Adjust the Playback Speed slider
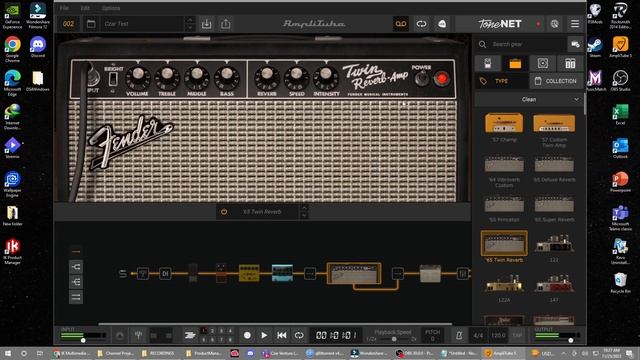Viewport: 640px width, 360px height. (x=394, y=339)
